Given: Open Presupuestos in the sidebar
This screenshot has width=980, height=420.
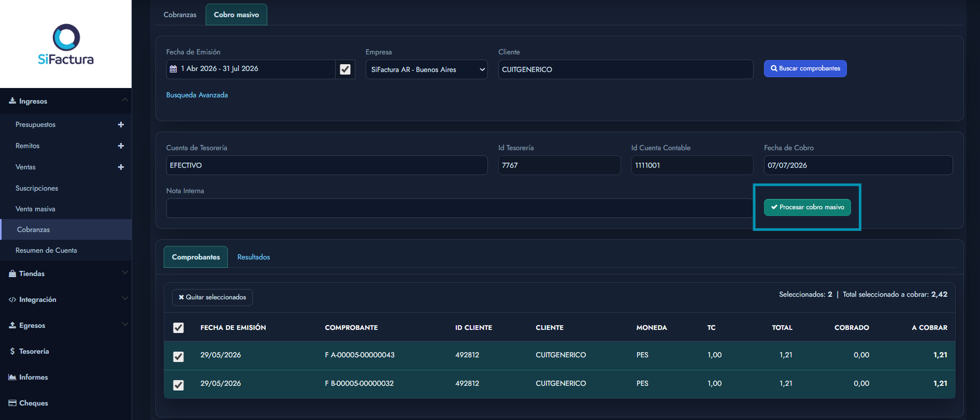Looking at the screenshot, I should (x=35, y=125).
